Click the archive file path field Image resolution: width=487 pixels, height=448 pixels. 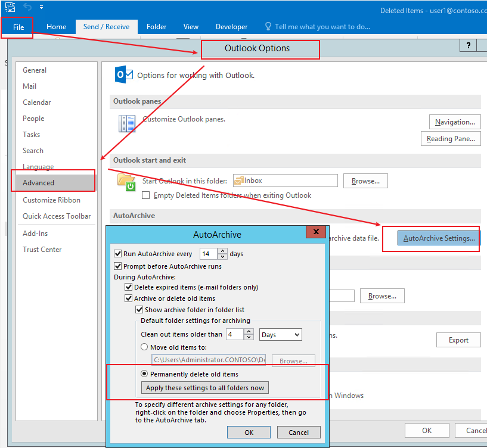[209, 360]
